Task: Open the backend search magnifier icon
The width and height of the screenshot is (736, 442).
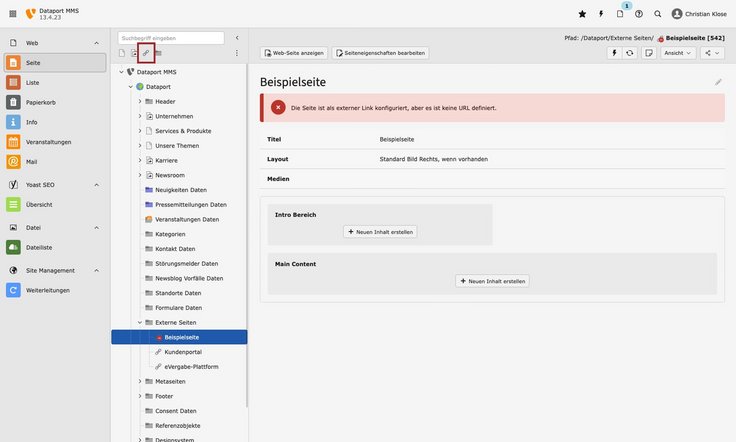Action: coord(657,14)
